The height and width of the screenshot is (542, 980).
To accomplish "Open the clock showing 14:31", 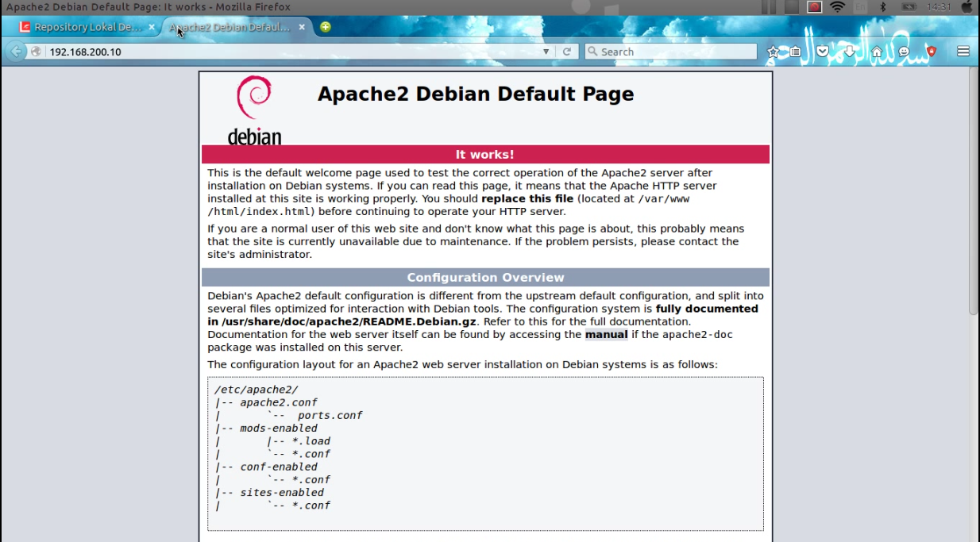I will (939, 7).
